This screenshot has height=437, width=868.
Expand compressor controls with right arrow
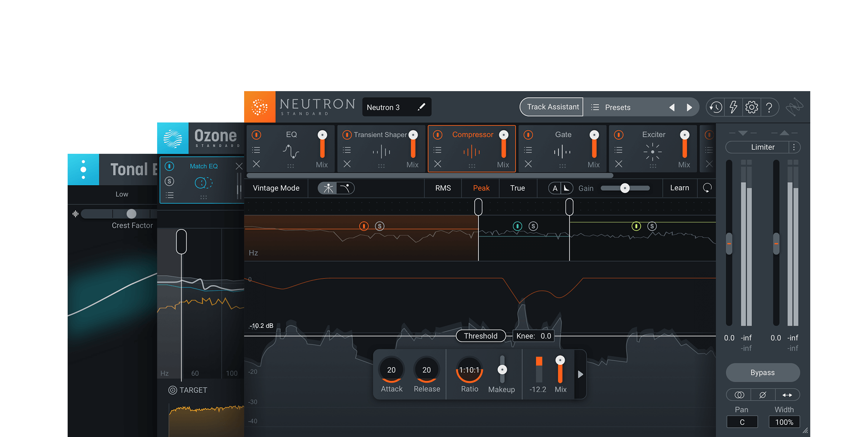(x=580, y=374)
